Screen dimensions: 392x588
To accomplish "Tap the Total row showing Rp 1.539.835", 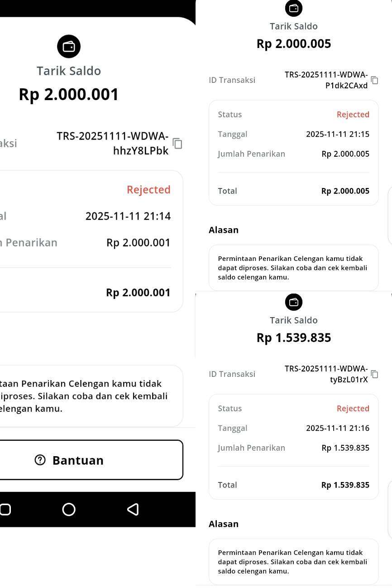I will tap(293, 485).
